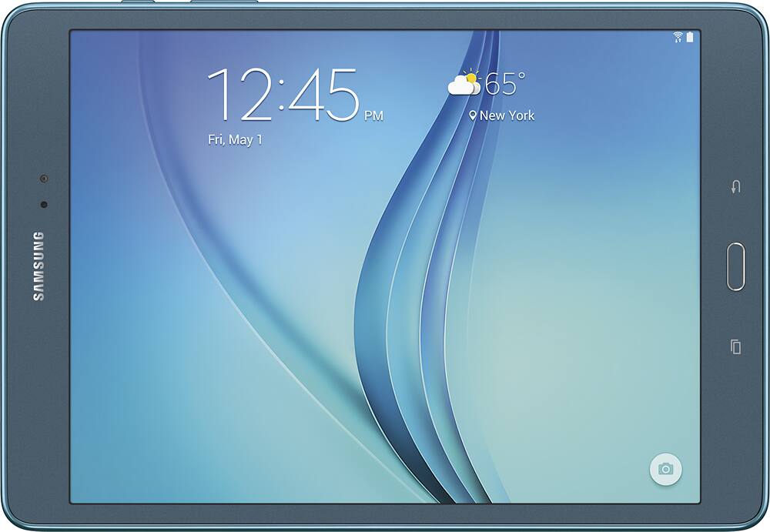770x532 pixels.
Task: Tap the front camera lens
Action: (x=44, y=179)
